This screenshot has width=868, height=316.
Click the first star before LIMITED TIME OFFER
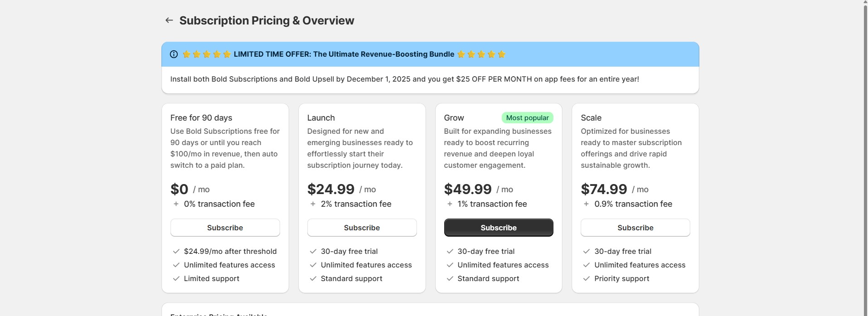tap(186, 54)
